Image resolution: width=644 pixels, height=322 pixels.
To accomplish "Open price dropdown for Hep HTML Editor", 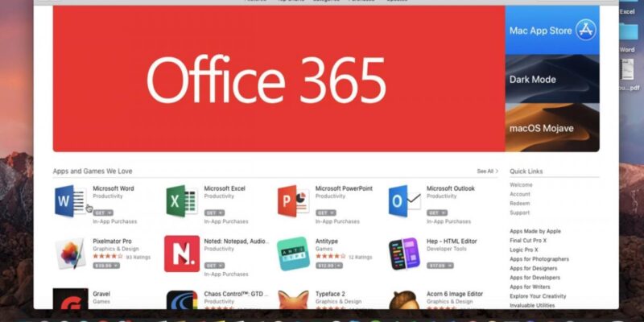I will (440, 266).
